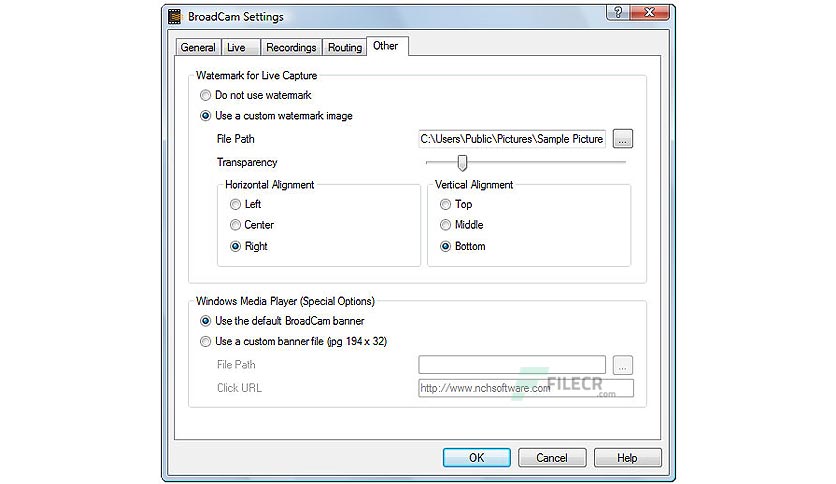Set horizontal alignment to Left
The height and width of the screenshot is (484, 836).
(245, 204)
